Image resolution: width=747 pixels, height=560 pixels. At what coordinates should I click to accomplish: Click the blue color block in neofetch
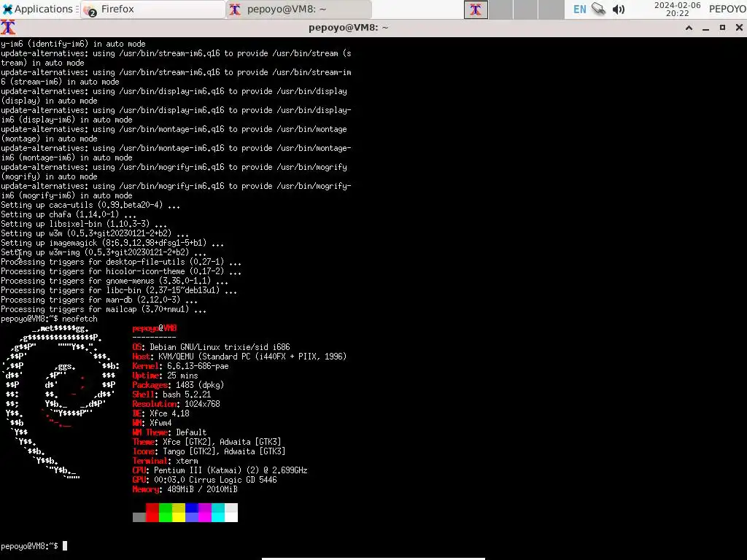pos(192,513)
